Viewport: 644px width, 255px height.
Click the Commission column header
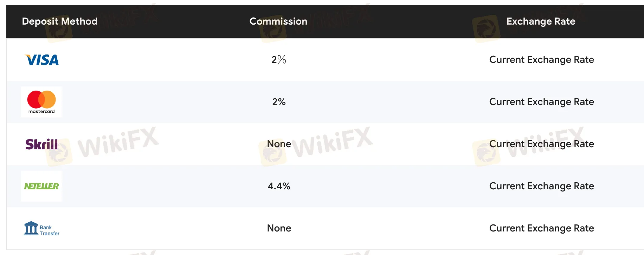click(x=278, y=21)
